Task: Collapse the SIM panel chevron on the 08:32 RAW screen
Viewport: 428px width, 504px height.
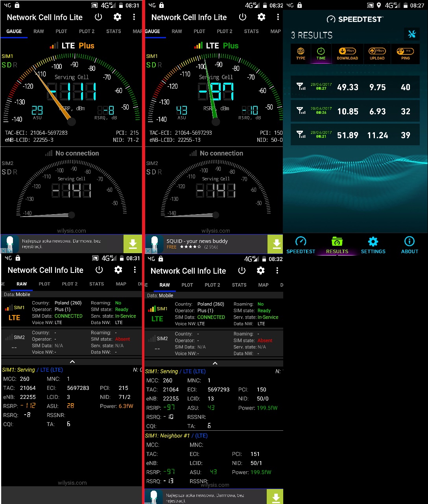Action: pyautogui.click(x=215, y=363)
